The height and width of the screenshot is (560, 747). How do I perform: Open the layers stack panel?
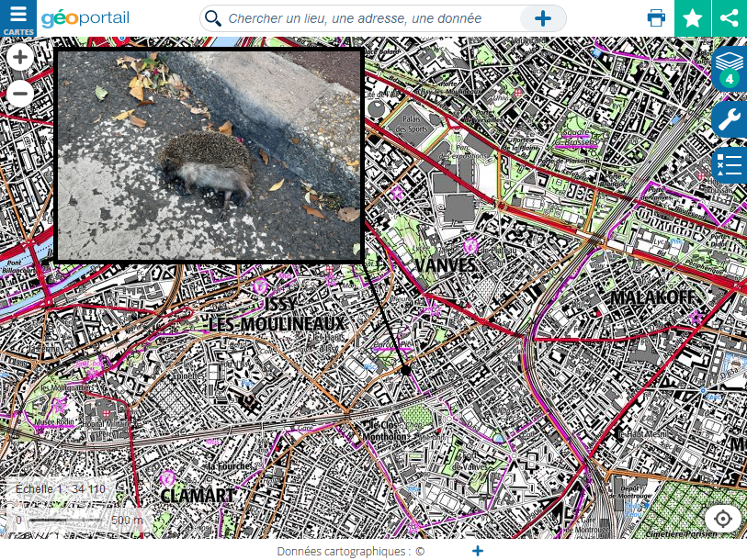[730, 68]
